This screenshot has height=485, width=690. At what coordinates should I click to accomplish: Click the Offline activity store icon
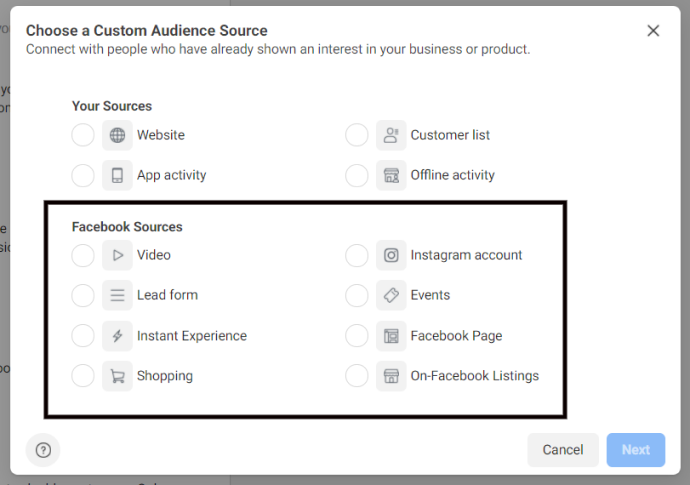click(391, 175)
